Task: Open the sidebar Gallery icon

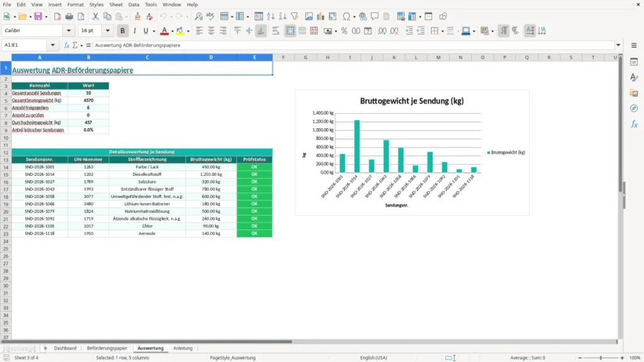Action: pyautogui.click(x=634, y=93)
